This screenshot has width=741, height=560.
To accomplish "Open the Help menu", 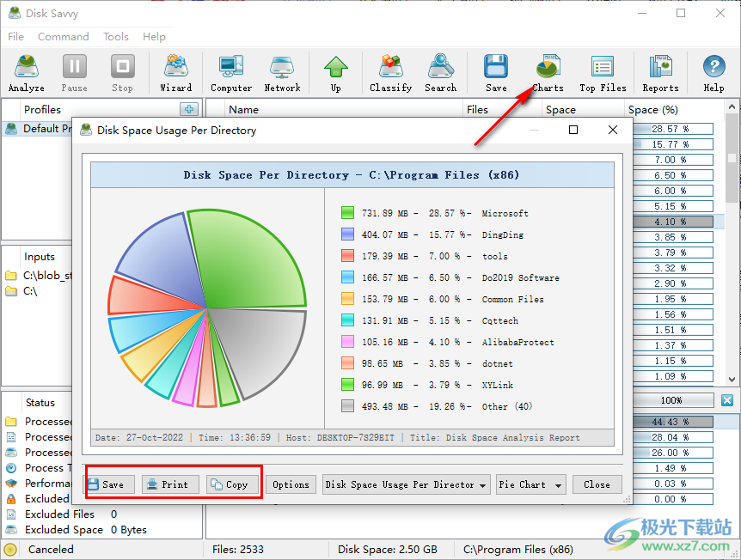I will [x=154, y=36].
